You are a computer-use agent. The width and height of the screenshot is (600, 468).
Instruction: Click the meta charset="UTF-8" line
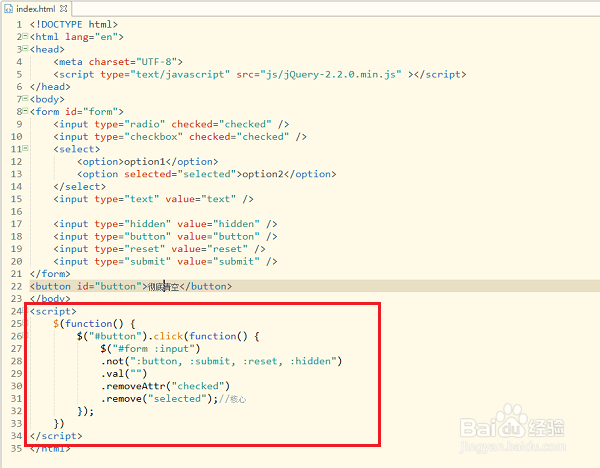tap(118, 62)
